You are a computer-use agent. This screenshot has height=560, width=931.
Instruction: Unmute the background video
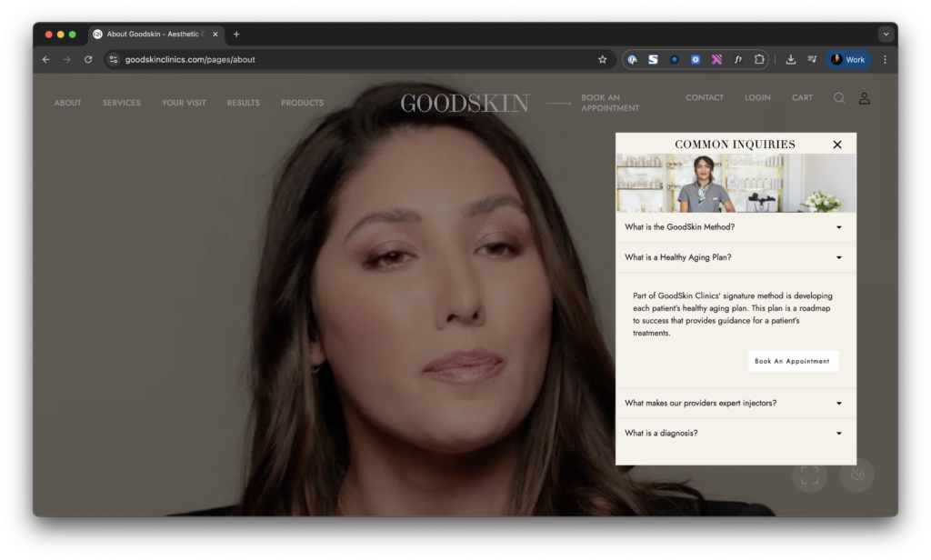coord(856,475)
